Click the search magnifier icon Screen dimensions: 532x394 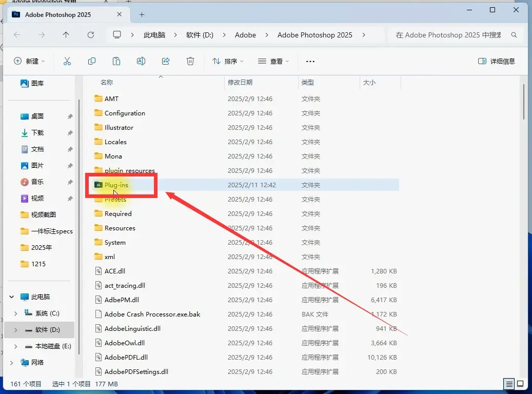[x=514, y=35]
